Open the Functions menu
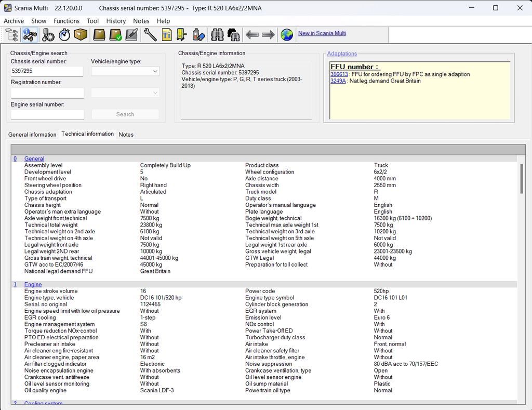 click(x=66, y=21)
